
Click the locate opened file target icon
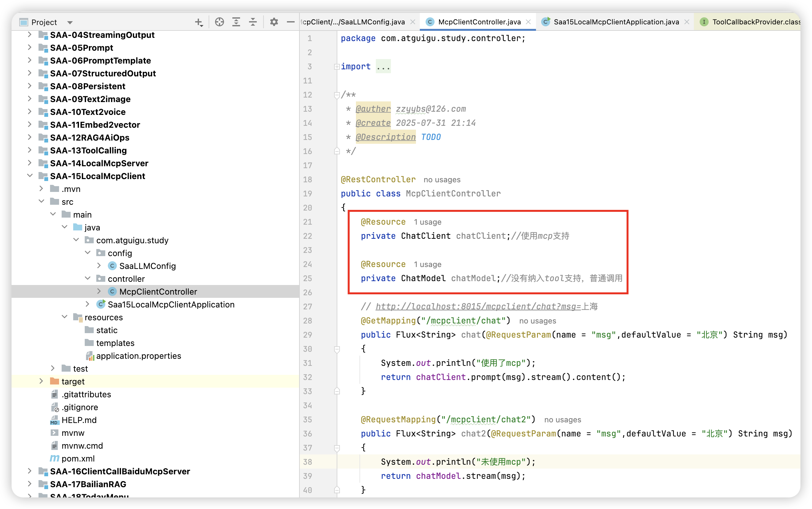[220, 22]
